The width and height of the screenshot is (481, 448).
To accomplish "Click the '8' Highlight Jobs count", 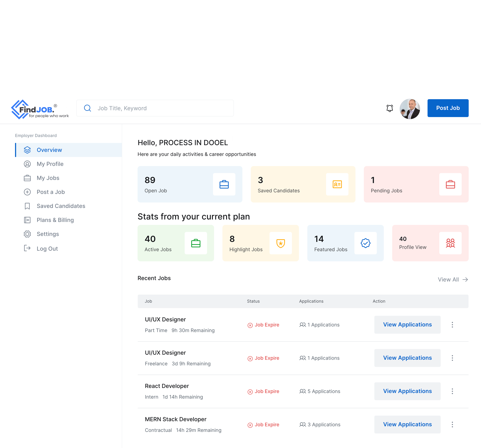I will coord(232,239).
